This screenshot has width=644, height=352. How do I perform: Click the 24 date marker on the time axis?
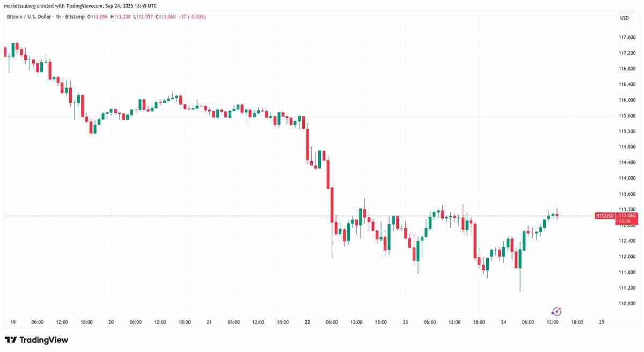pos(503,322)
